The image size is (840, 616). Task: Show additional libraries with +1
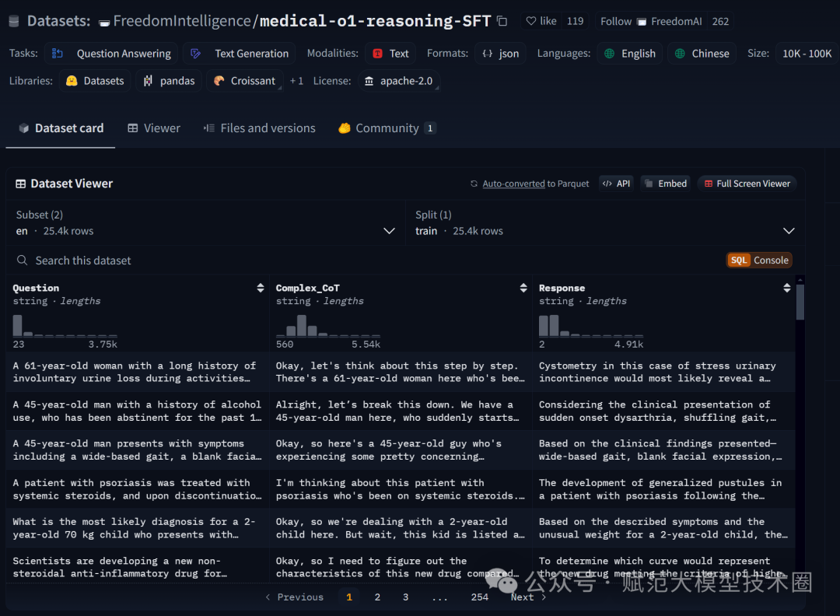pos(296,81)
